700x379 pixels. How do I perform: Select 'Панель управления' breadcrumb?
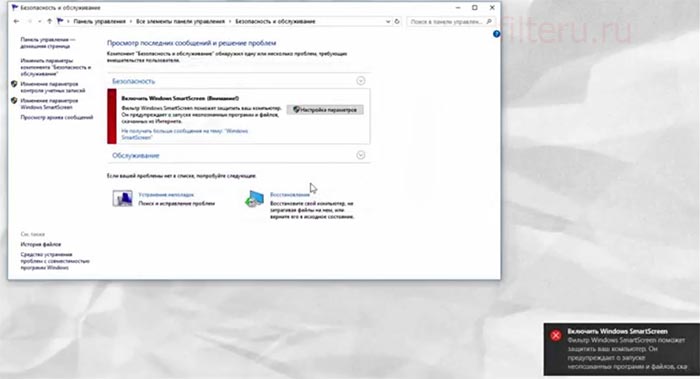99,21
